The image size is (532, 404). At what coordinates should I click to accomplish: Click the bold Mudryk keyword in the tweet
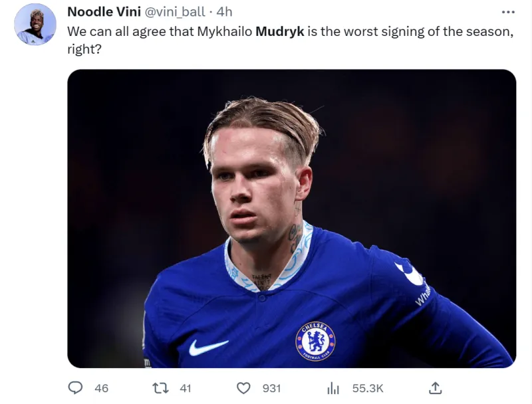279,31
